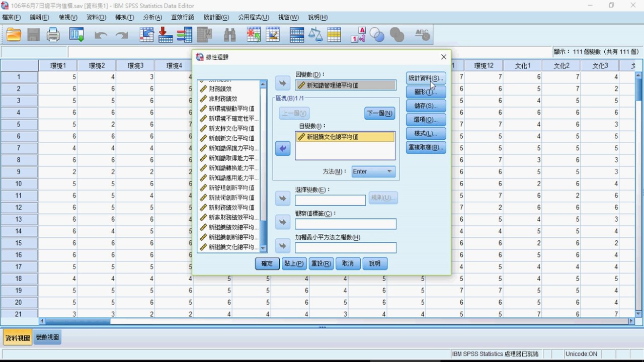Switch to the 資料視圖 Data View tab
This screenshot has width=644, height=362.
point(18,338)
